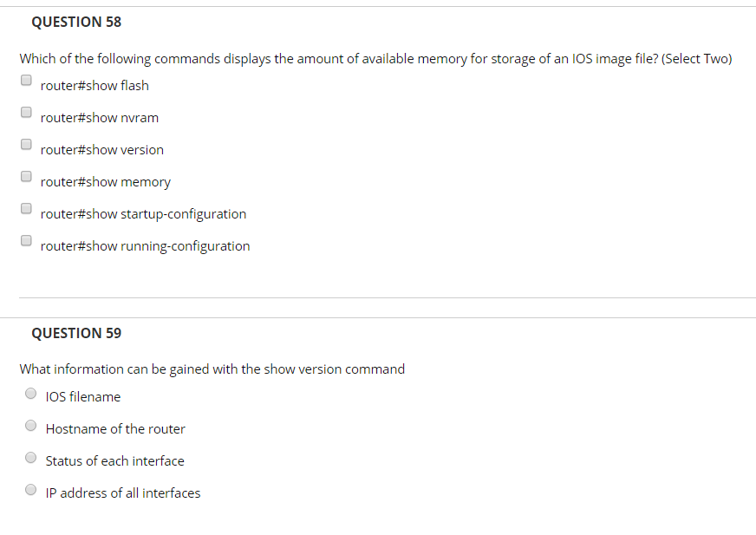
Task: Click the 'router#show flash' answer label
Action: point(94,85)
